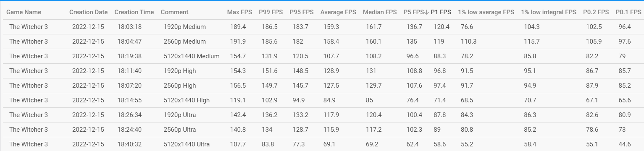Select the 1920p Ultra record row

(x=322, y=115)
